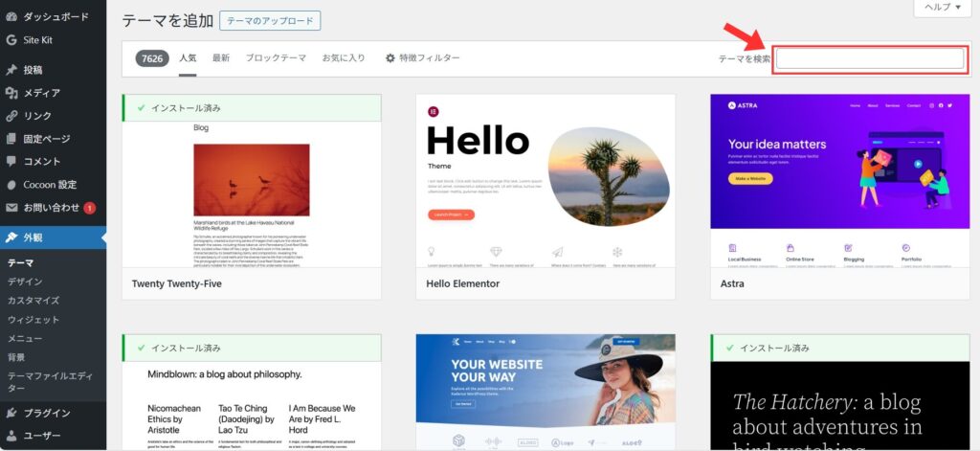Open カスタマイズ in the 外観 submenu
Screen dimensions: 980x451
pos(33,301)
